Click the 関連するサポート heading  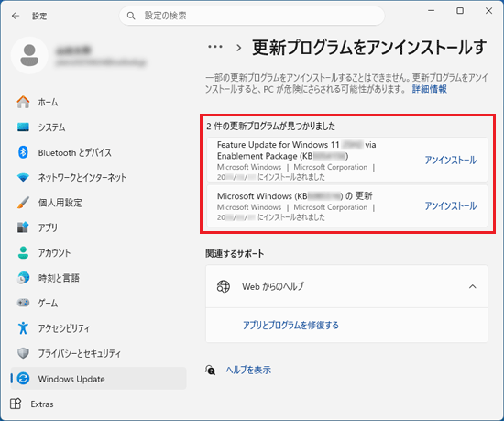pyautogui.click(x=235, y=253)
